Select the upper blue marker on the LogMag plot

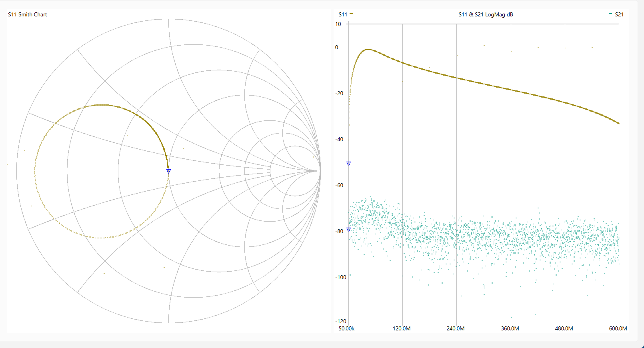(x=348, y=164)
